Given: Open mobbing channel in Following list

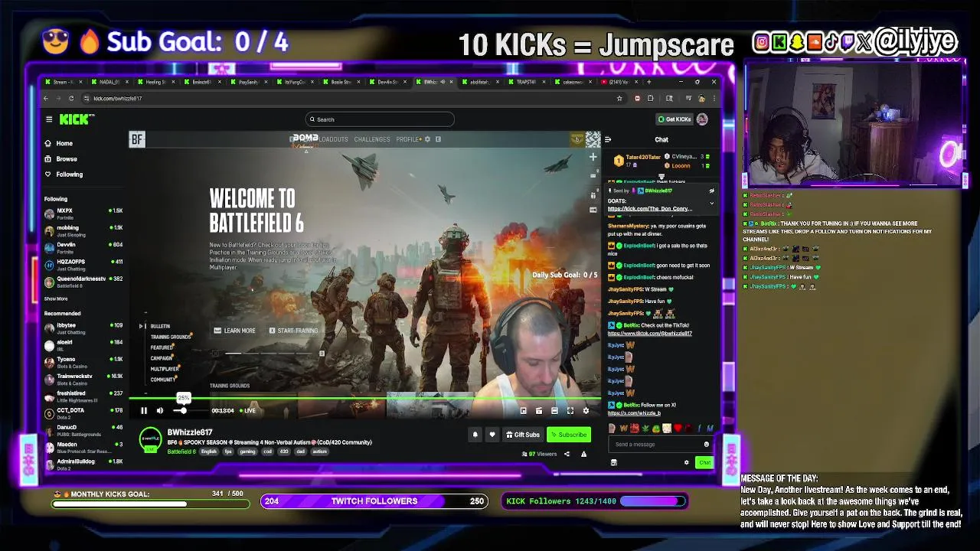Looking at the screenshot, I should 83,230.
